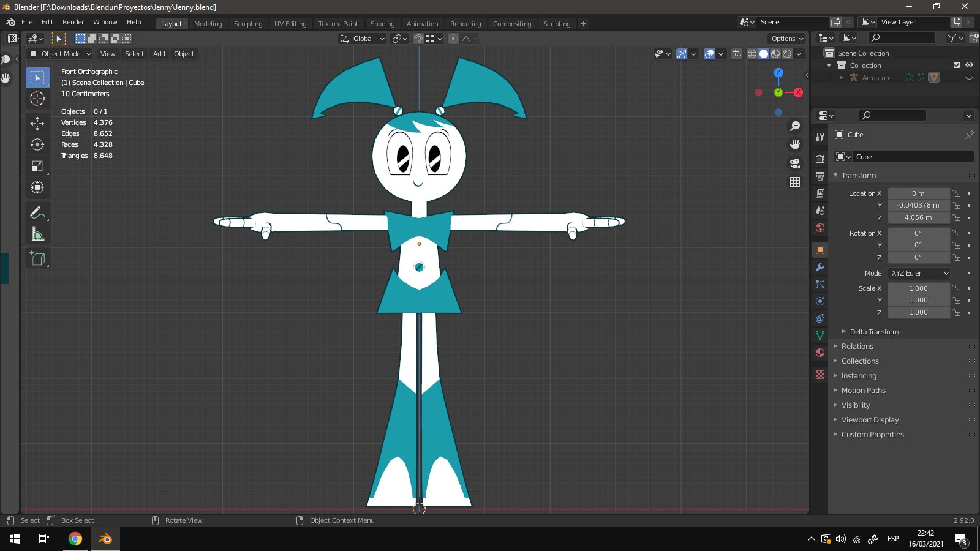Expand the Relations panel
This screenshot has height=551, width=980.
(x=835, y=347)
